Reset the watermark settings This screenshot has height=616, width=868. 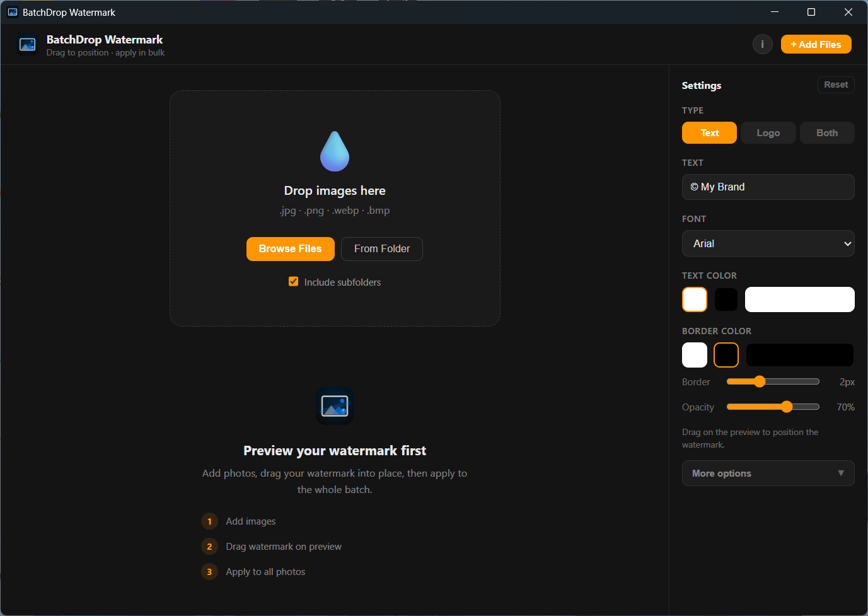pyautogui.click(x=836, y=84)
